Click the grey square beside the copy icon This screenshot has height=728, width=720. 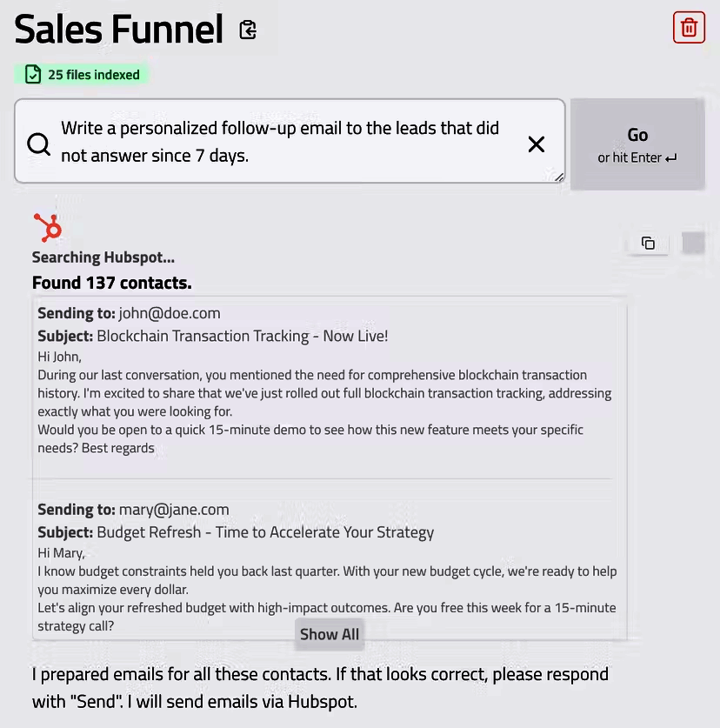coord(693,243)
